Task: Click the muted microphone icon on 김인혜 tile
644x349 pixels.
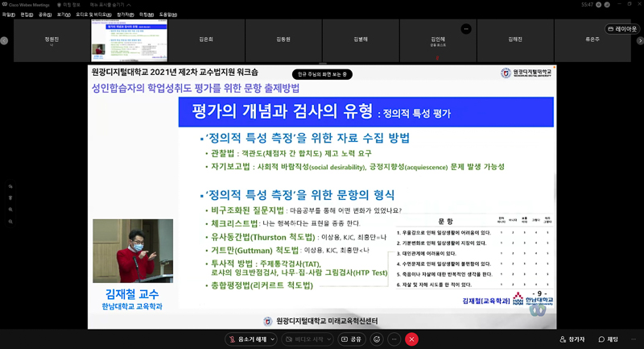Action: pos(437,57)
